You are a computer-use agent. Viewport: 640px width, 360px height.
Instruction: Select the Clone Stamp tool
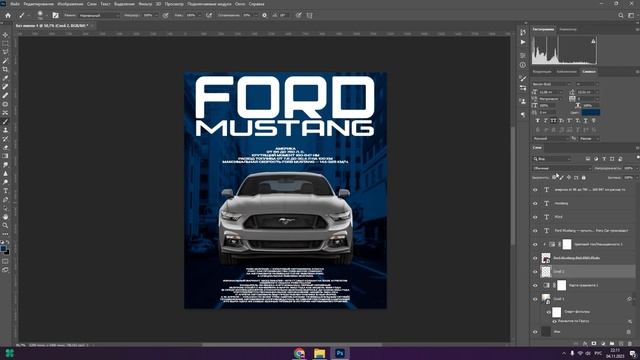tap(5, 130)
